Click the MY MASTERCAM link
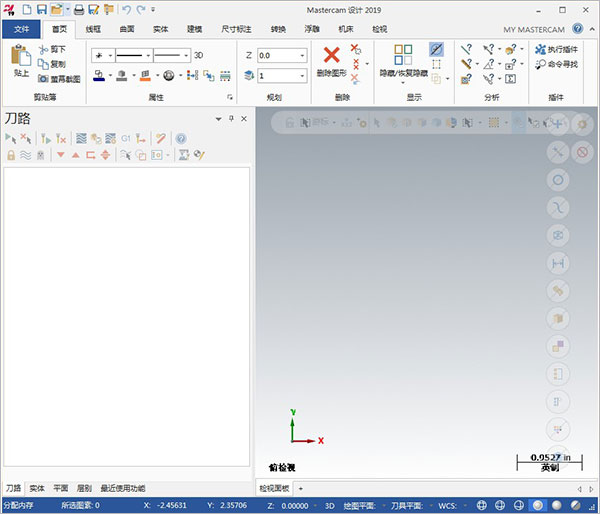Image resolution: width=600 pixels, height=514 pixels. point(534,29)
